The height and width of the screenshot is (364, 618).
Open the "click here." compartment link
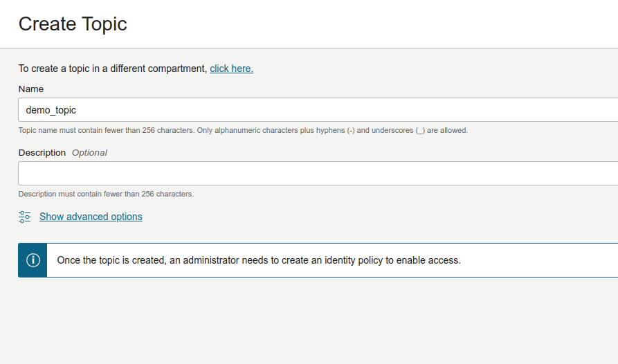(x=231, y=69)
